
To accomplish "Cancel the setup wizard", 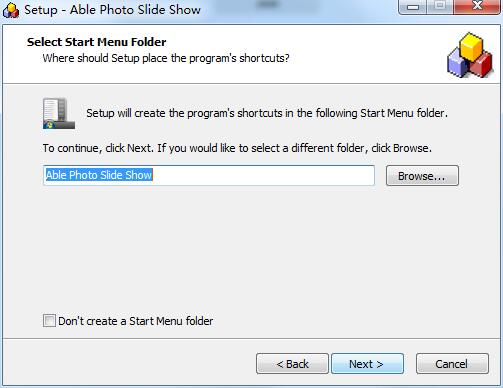I will click(452, 364).
